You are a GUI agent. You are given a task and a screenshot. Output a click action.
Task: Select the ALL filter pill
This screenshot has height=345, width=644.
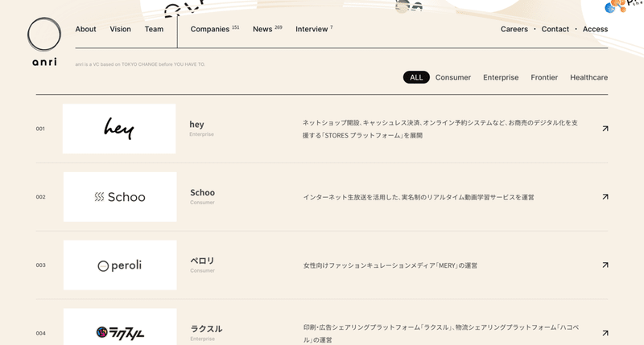pos(416,77)
